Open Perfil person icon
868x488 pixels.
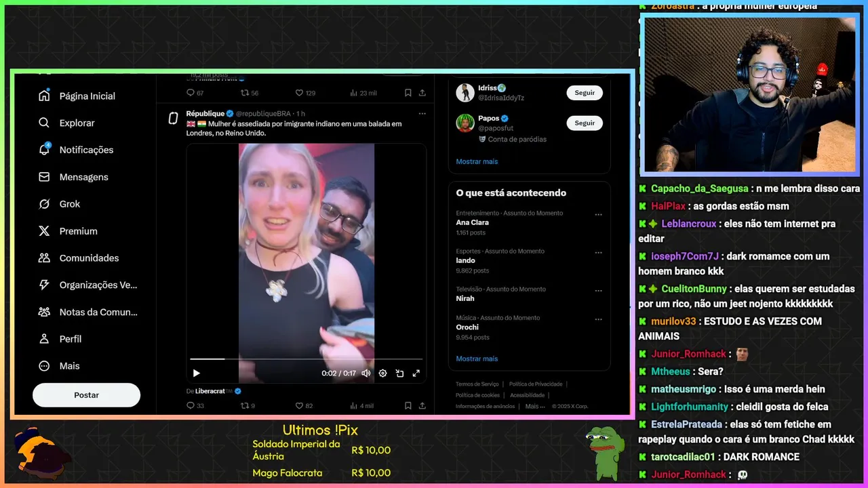(x=44, y=339)
